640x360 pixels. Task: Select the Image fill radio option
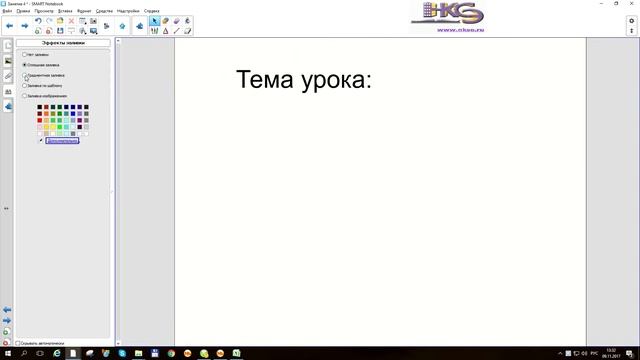click(x=24, y=96)
